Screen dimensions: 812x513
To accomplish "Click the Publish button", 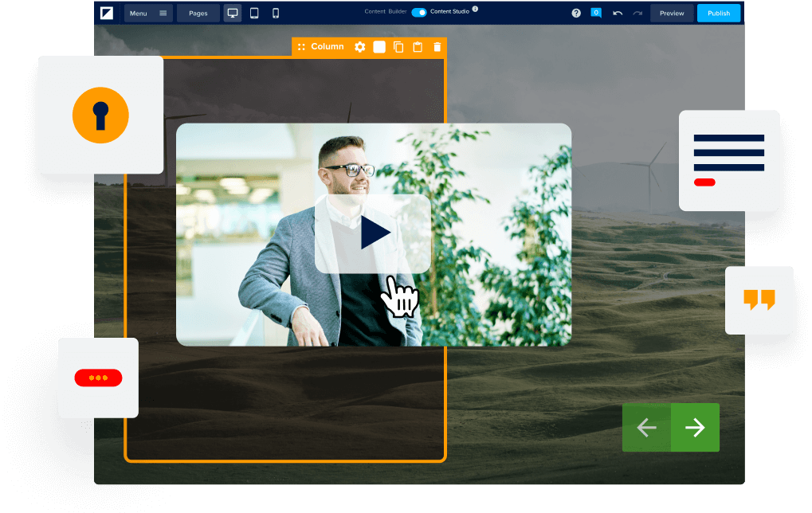I will click(719, 13).
